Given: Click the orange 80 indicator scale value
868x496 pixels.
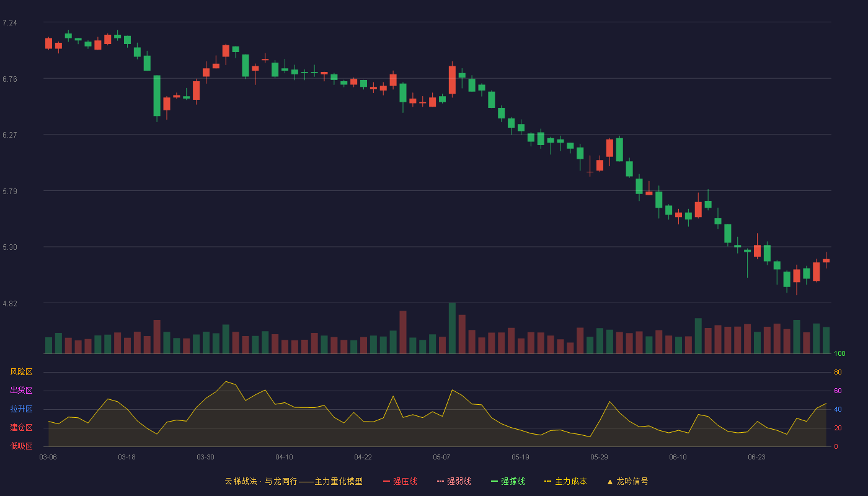Looking at the screenshot, I should (x=838, y=372).
